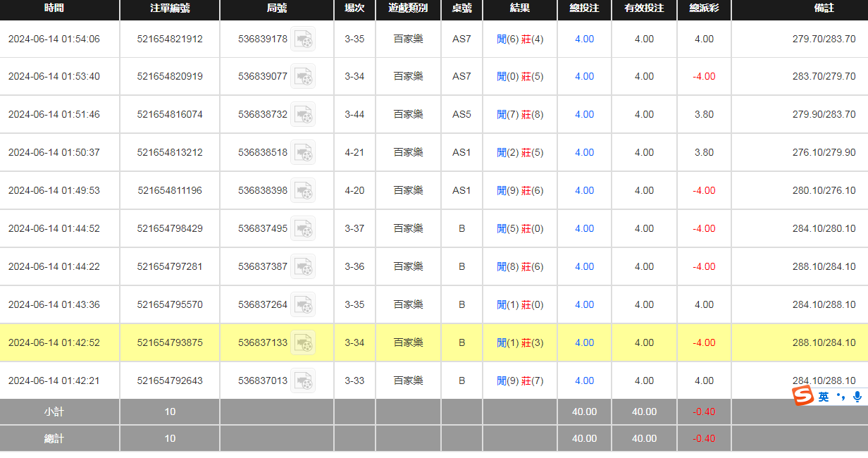
Task: Open video replay for round 536839178
Action: [303, 39]
